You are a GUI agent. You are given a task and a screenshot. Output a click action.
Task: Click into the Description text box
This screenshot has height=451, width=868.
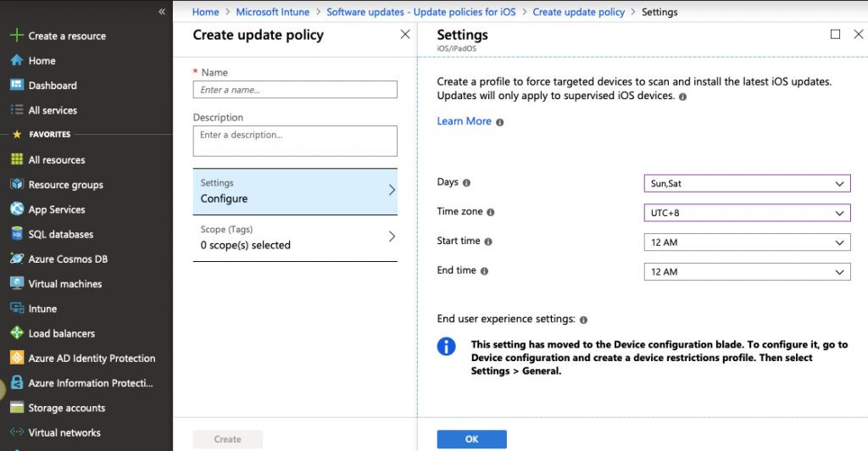coord(295,141)
